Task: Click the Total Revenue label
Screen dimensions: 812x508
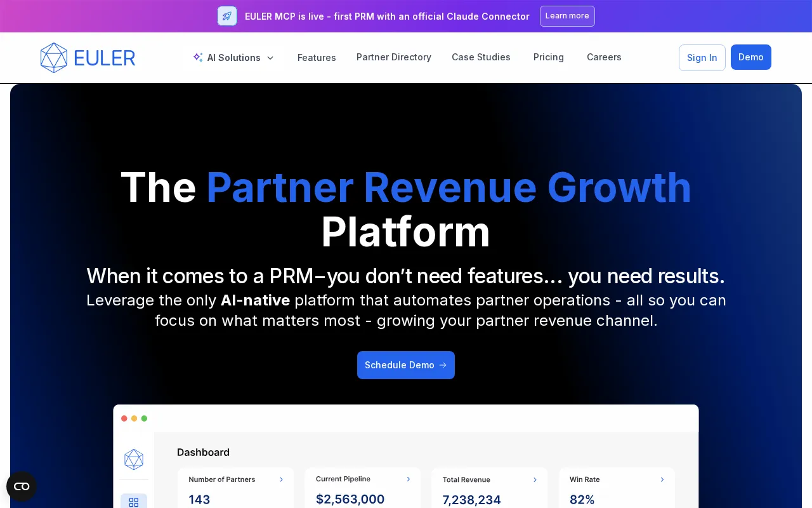Action: click(x=466, y=479)
